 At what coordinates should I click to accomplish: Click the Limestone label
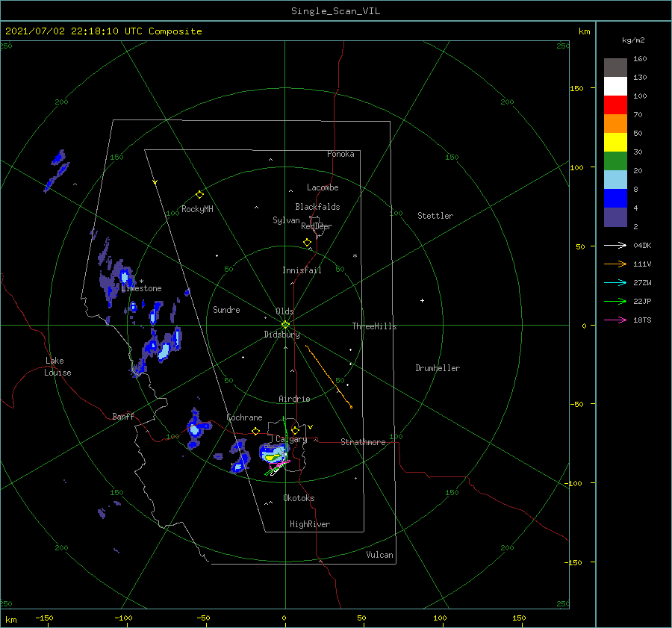141,288
